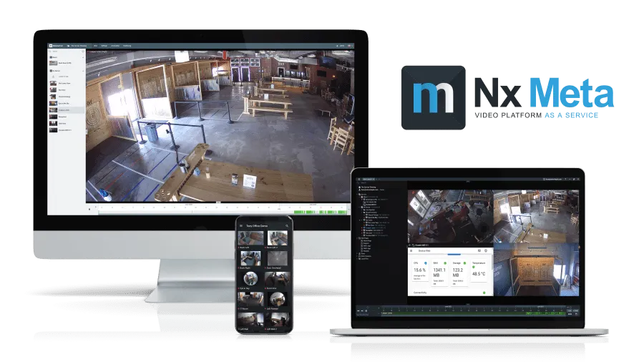
Task: Click Temperature 48.5 °C card
Action: coord(479,272)
